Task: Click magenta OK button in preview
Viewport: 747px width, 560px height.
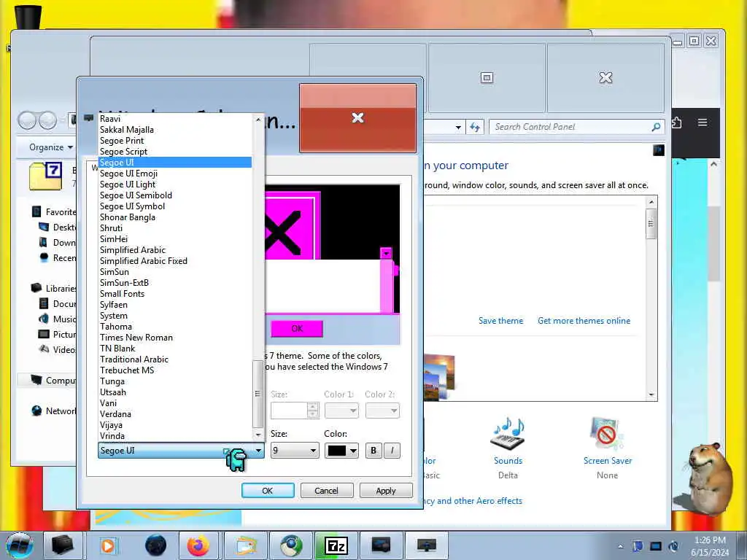Action: point(297,329)
